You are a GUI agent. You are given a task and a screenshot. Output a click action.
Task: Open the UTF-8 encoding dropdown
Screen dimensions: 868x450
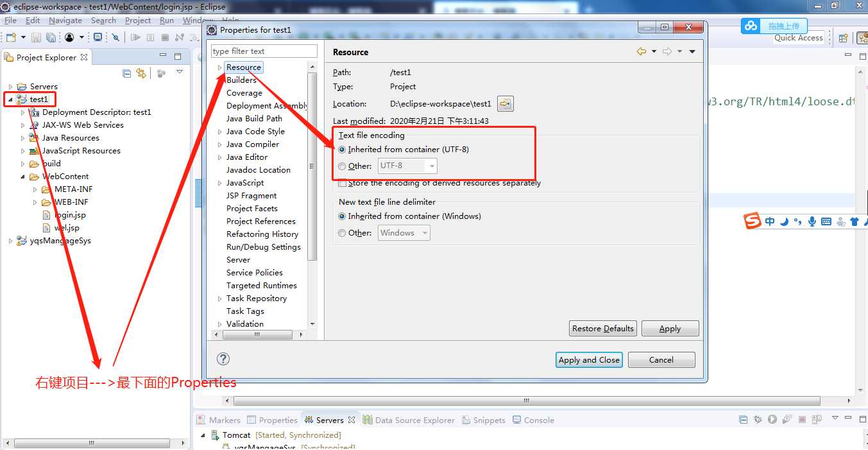pyautogui.click(x=407, y=166)
